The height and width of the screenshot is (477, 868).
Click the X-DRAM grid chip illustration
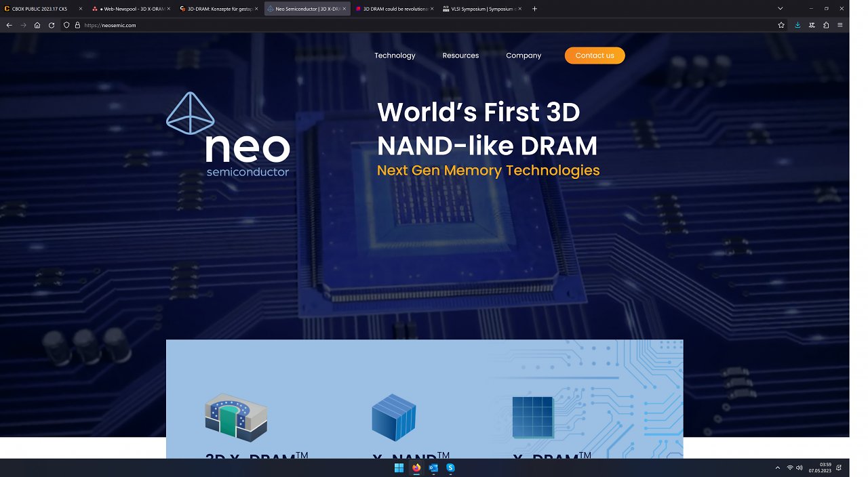533,418
